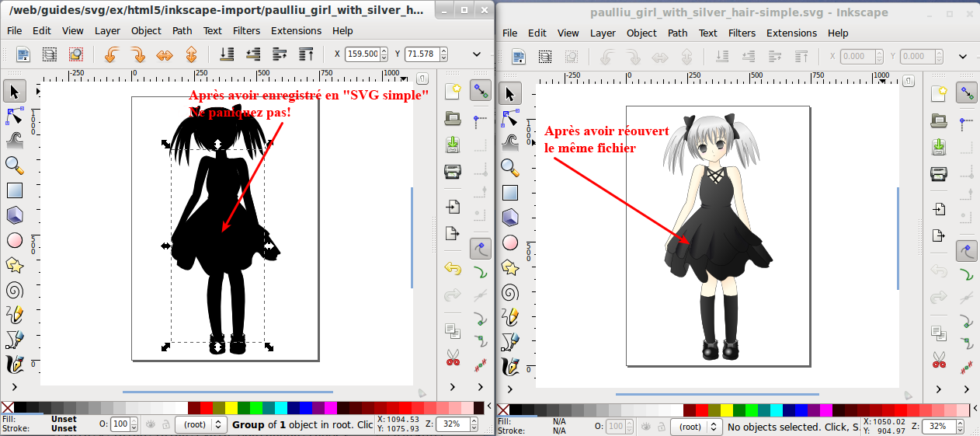The height and width of the screenshot is (436, 980).
Task: Click Raise to top icon in left window
Action: (x=307, y=54)
